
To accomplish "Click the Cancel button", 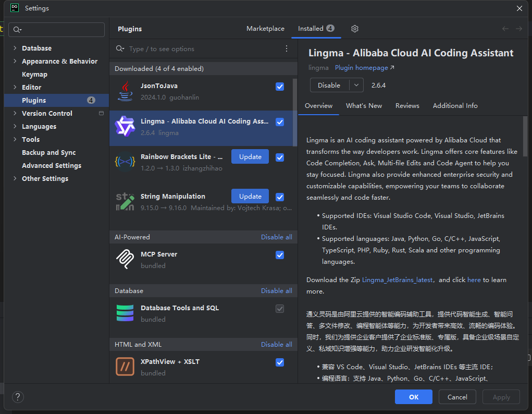I will (457, 397).
